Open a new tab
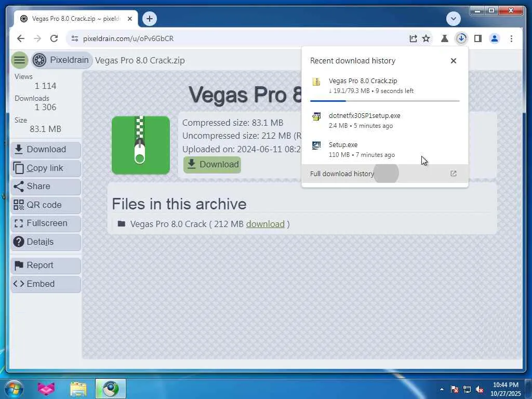Screen dimensions: 532x399 coord(150,19)
